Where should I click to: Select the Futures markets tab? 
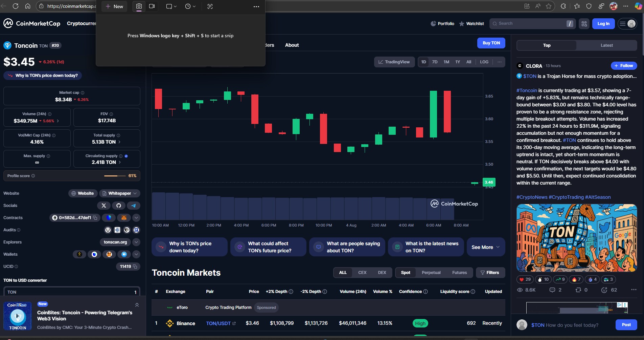tap(459, 273)
